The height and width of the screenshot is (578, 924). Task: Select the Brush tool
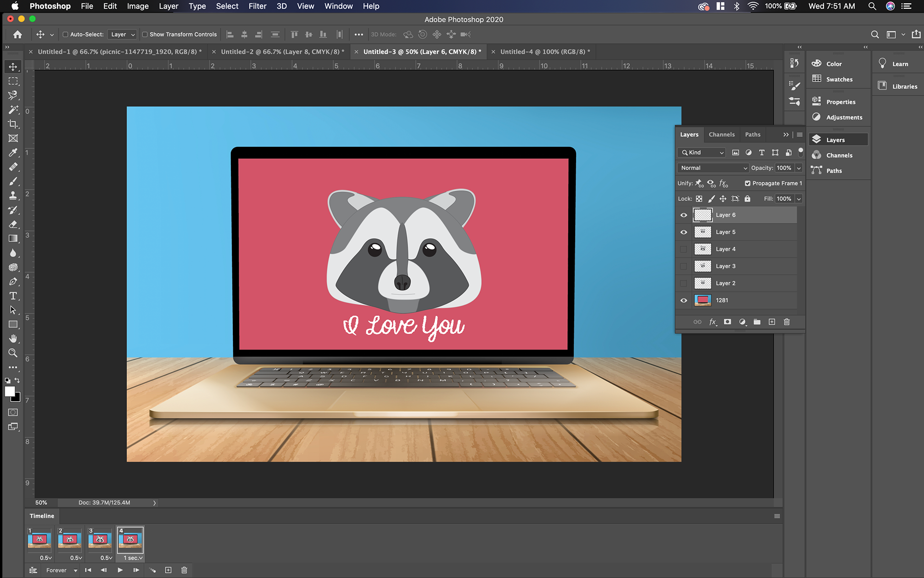[13, 182]
